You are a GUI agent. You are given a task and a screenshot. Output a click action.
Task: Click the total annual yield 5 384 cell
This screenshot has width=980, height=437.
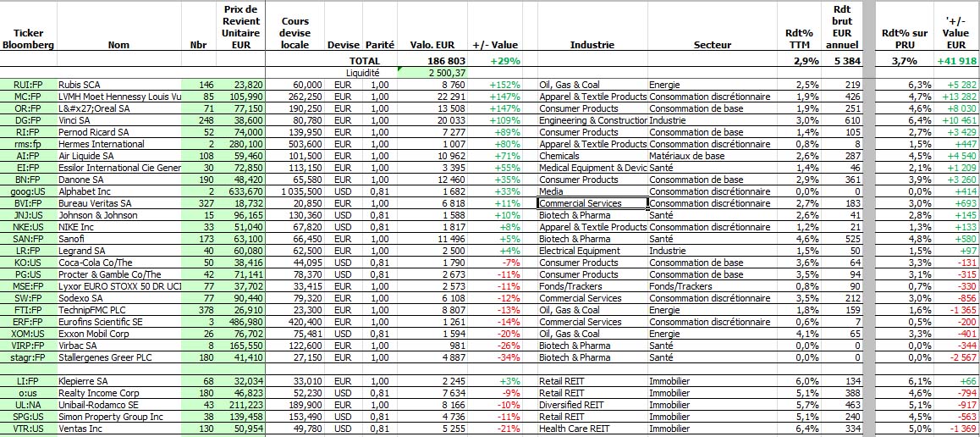pos(841,61)
